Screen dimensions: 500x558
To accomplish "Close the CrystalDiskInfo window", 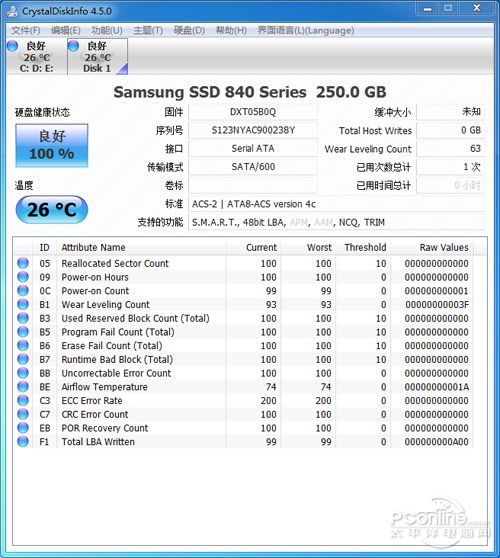I will click(x=477, y=9).
